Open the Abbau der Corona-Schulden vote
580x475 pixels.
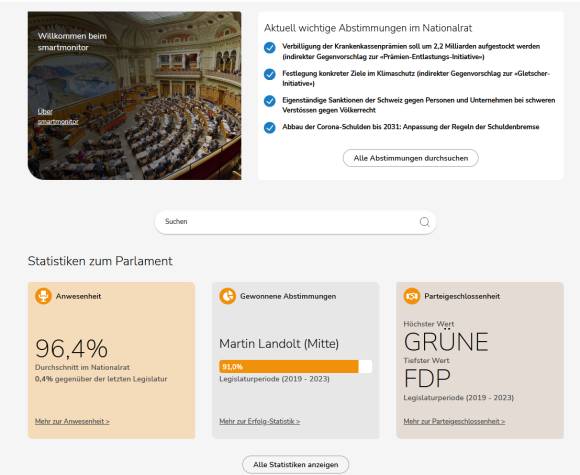411,127
